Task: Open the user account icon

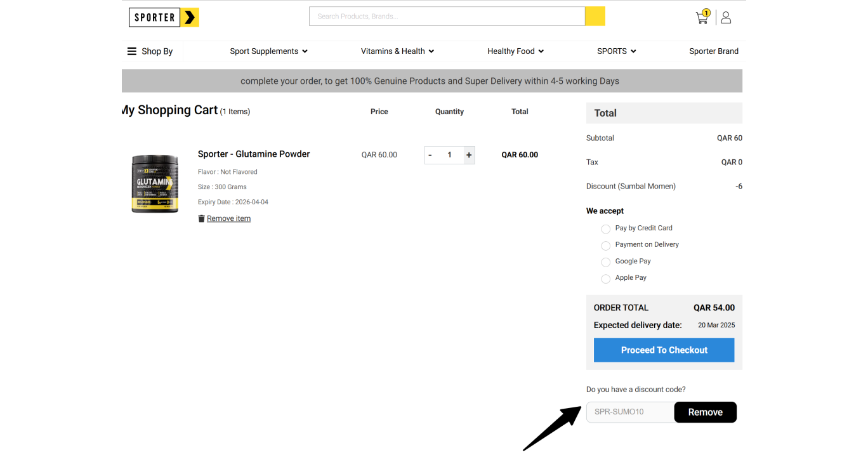Action: point(726,17)
